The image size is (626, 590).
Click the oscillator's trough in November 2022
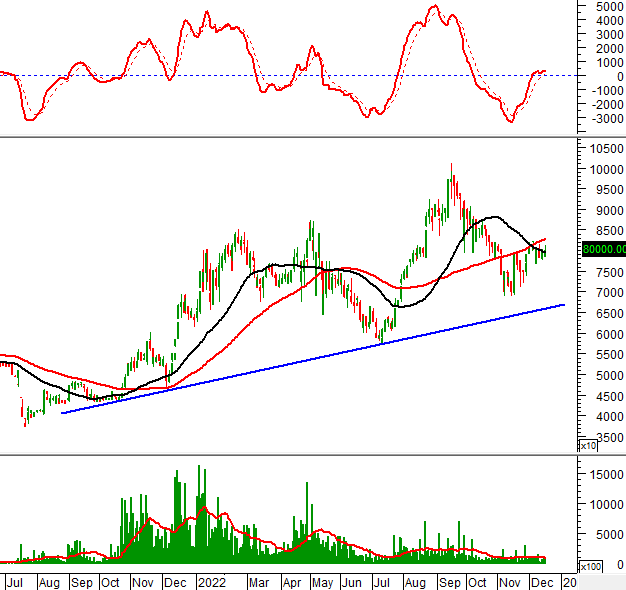(511, 121)
